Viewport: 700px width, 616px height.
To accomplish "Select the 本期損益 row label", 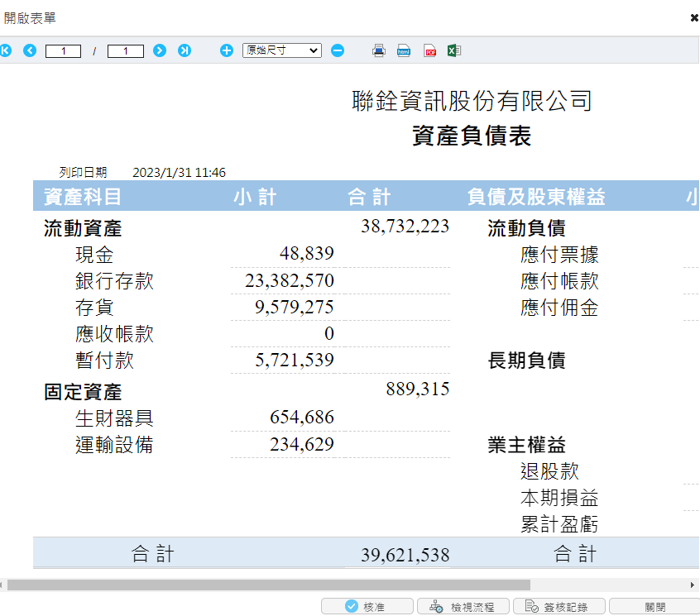I will click(559, 498).
